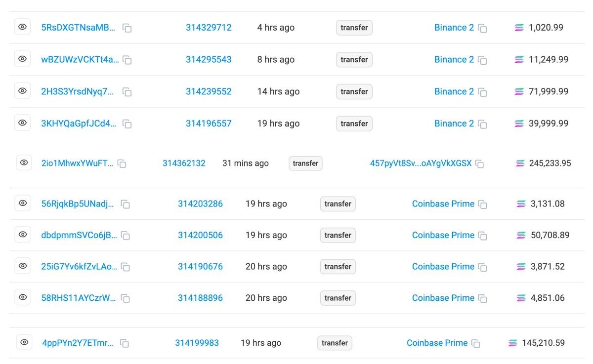Copy the 5RsDXGTNsaMB signature
Image resolution: width=593 pixels, height=364 pixels.
127,28
